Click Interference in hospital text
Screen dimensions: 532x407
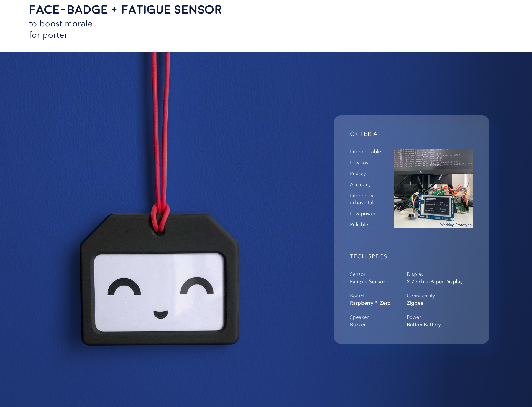(x=363, y=199)
